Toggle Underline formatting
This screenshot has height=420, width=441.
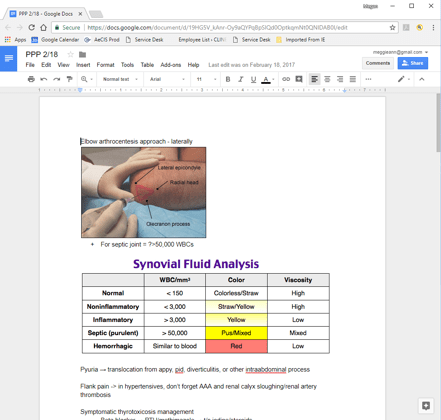coord(253,79)
